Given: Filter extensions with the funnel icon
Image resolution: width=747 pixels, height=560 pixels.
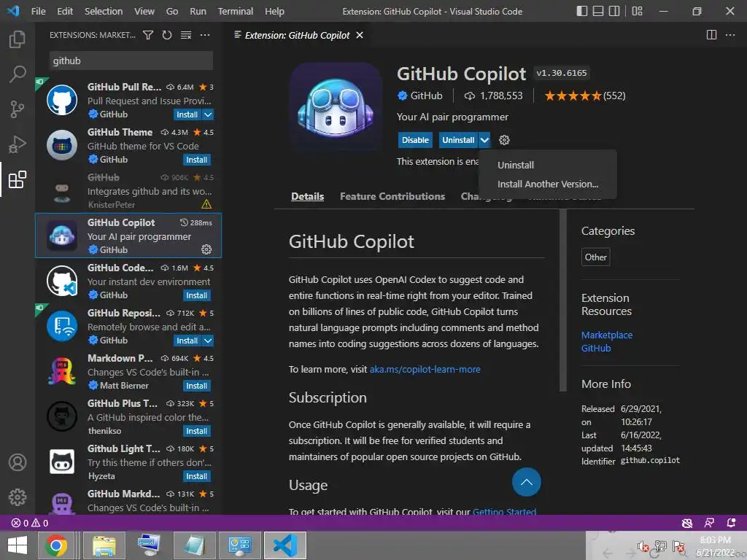Looking at the screenshot, I should pos(148,35).
